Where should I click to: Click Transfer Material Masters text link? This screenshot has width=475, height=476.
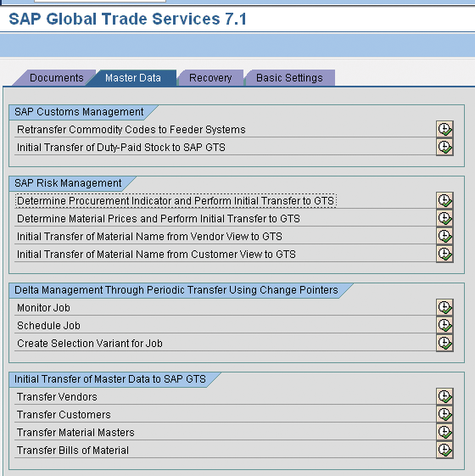pyautogui.click(x=75, y=432)
